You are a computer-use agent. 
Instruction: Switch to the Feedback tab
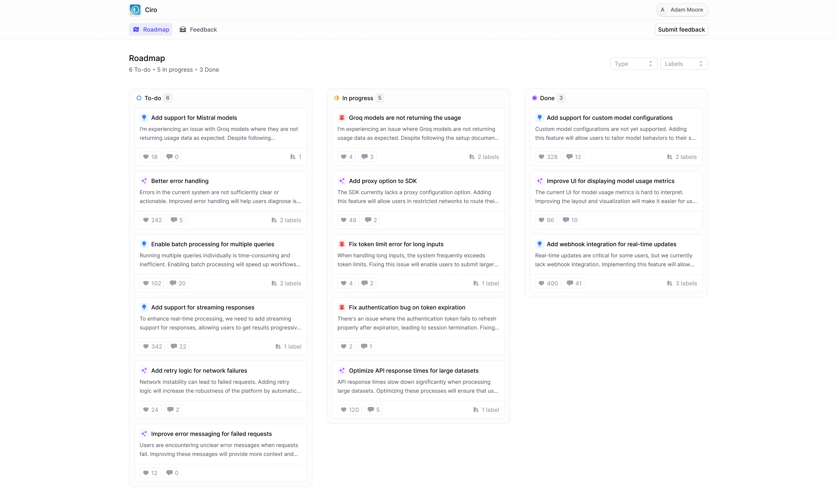198,30
